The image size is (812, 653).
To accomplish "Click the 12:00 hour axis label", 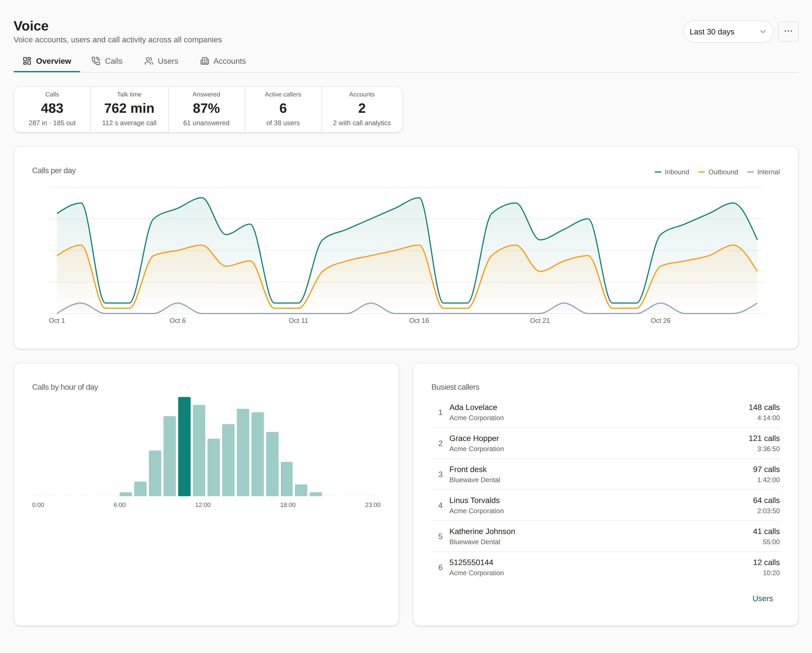I will (x=203, y=505).
